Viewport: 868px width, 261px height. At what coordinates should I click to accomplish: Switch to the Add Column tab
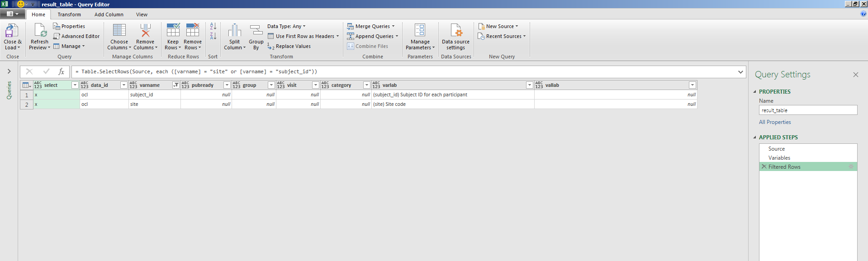click(109, 14)
